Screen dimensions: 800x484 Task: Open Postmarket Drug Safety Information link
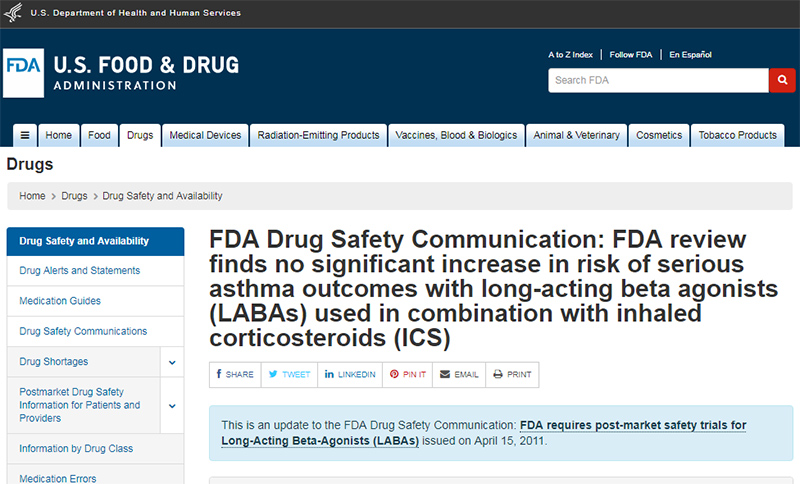(80, 405)
